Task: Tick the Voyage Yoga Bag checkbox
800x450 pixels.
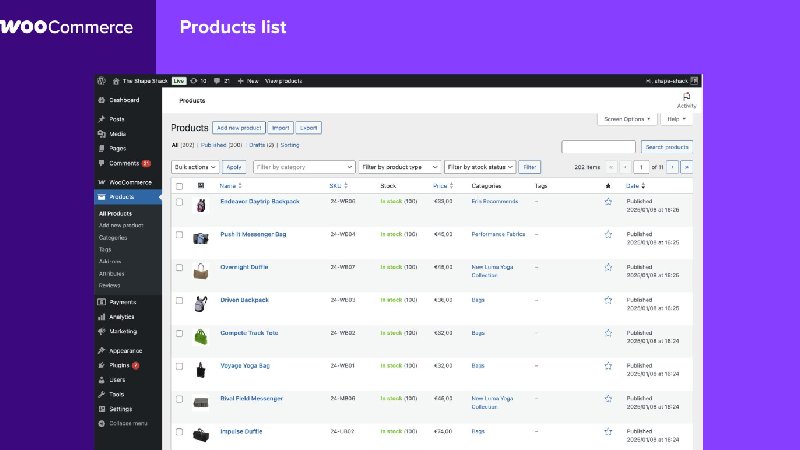Action: (x=179, y=366)
